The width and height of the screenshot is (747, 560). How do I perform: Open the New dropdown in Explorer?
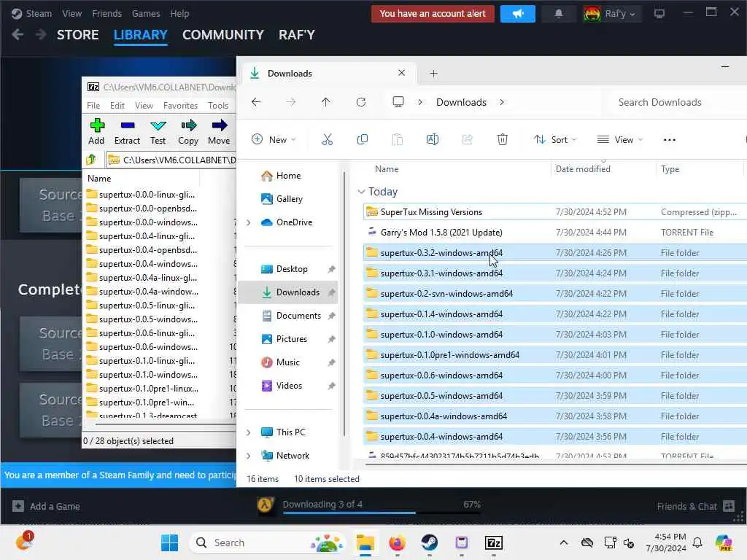click(x=274, y=139)
